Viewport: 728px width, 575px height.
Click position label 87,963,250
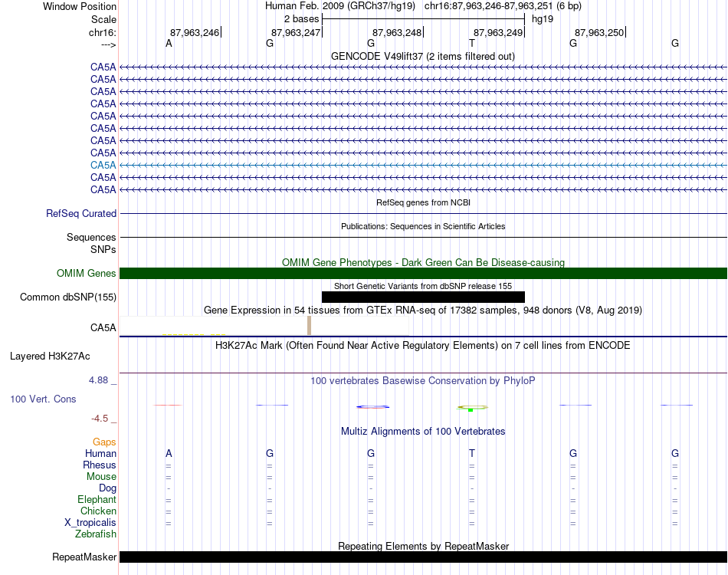click(x=599, y=32)
